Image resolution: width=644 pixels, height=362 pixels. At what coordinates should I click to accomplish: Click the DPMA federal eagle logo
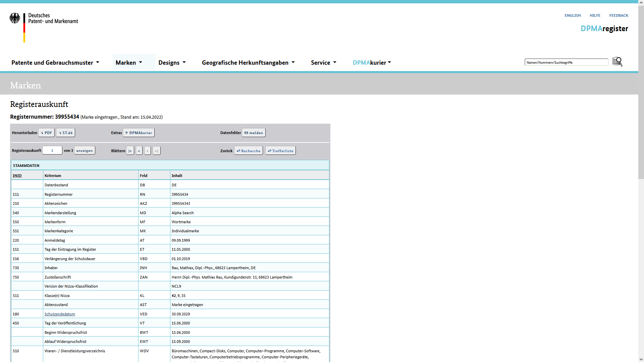coord(15,18)
